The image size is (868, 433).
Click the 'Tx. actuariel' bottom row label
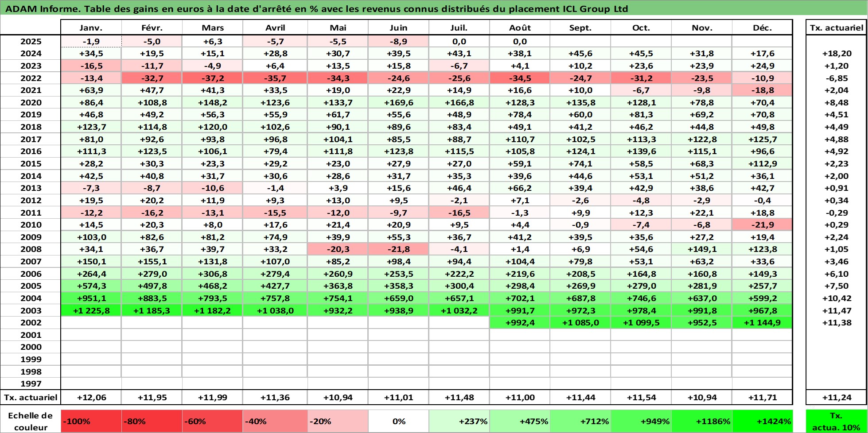coord(31,397)
